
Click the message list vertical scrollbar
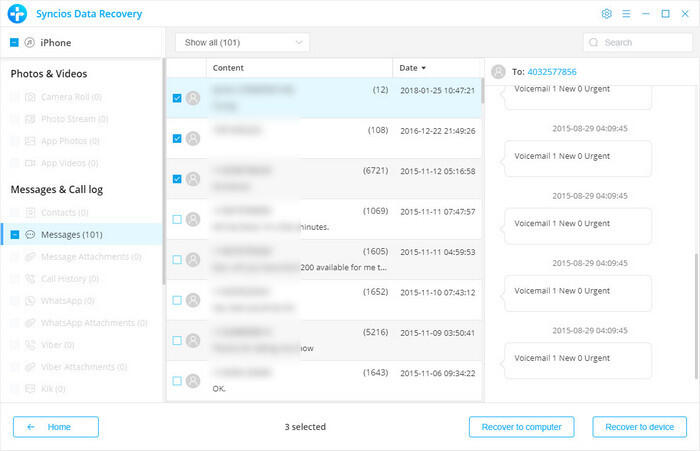click(482, 92)
